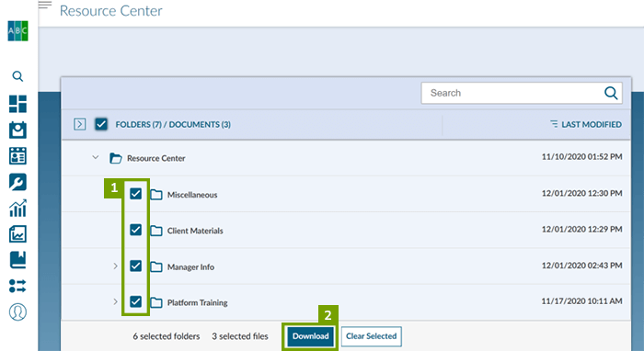Image resolution: width=644 pixels, height=351 pixels.
Task: Click the 11/17/2020 10:11 AM date
Action: (581, 301)
